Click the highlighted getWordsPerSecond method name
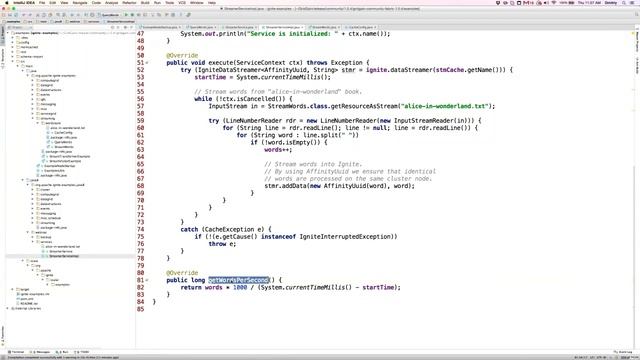 tap(238, 280)
